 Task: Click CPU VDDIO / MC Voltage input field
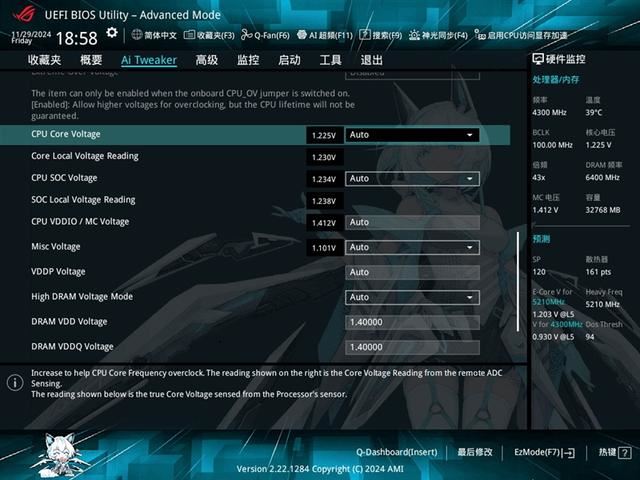click(x=412, y=222)
